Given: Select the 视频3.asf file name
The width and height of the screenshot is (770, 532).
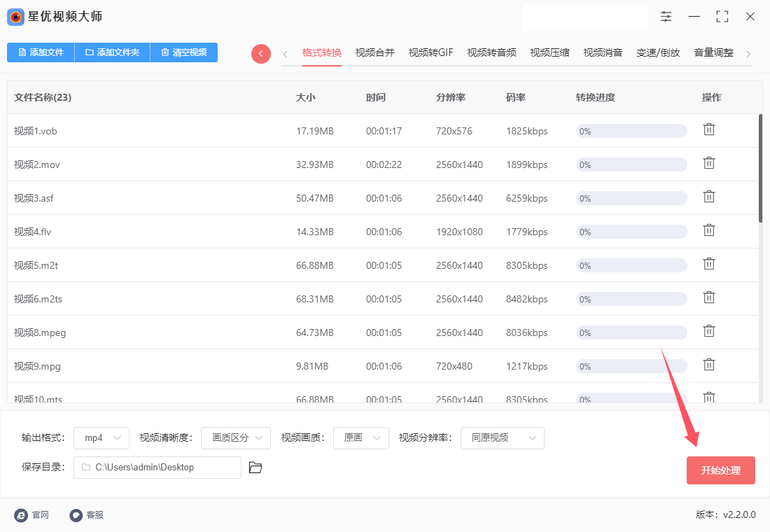Looking at the screenshot, I should tap(34, 199).
